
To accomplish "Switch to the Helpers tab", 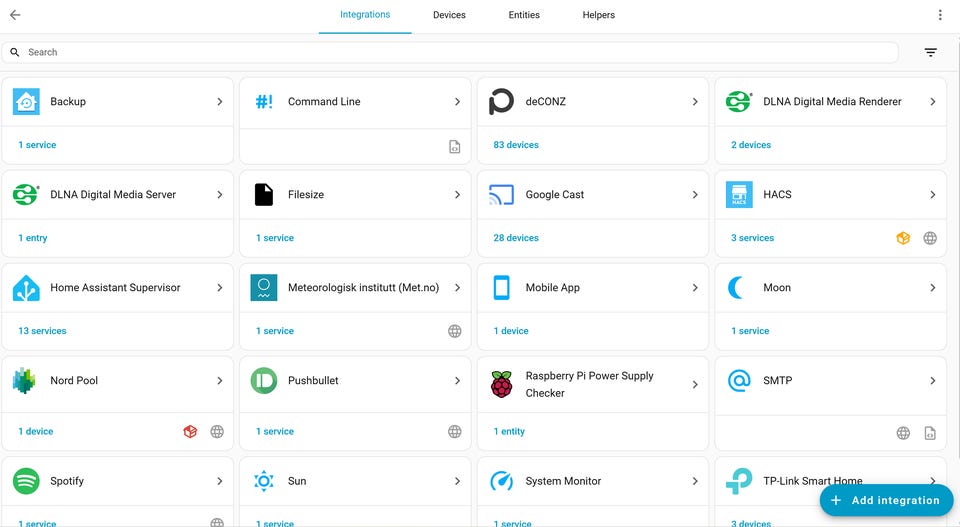I will coord(599,15).
